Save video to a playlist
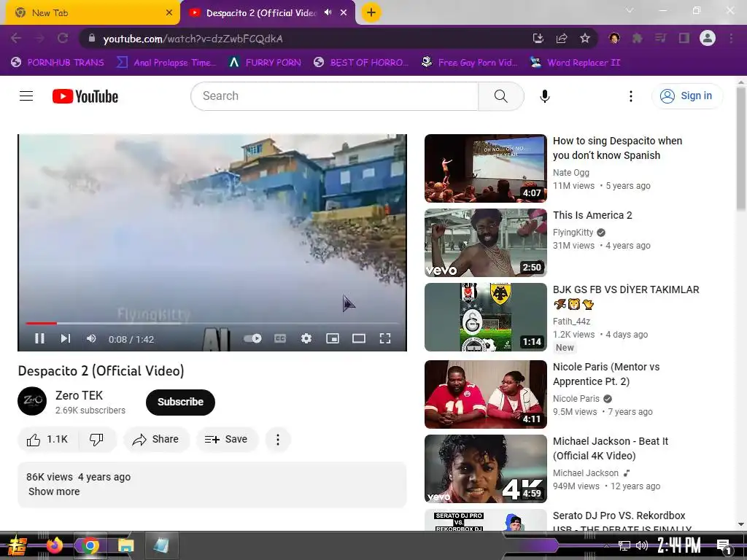Image resolution: width=747 pixels, height=560 pixels. (x=226, y=440)
